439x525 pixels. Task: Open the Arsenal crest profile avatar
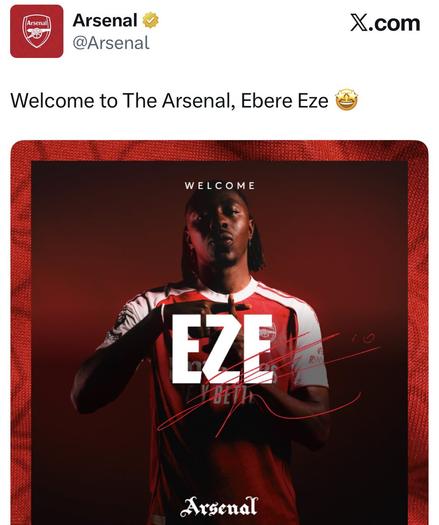37,31
